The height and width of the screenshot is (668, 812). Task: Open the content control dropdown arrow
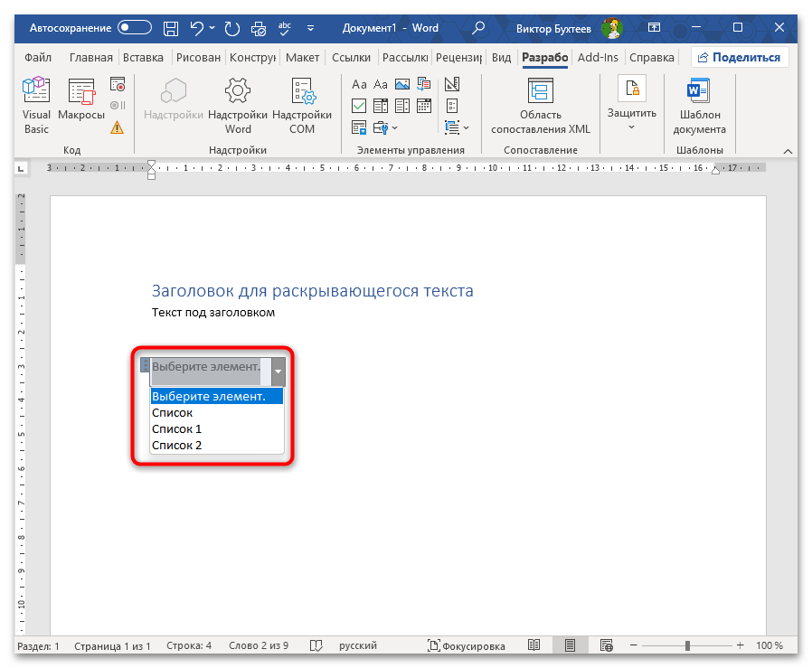click(x=279, y=371)
